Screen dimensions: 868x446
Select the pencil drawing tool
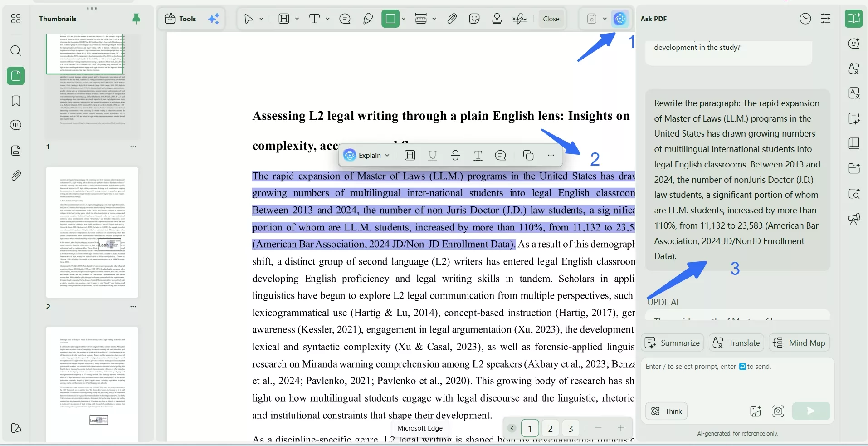click(368, 19)
